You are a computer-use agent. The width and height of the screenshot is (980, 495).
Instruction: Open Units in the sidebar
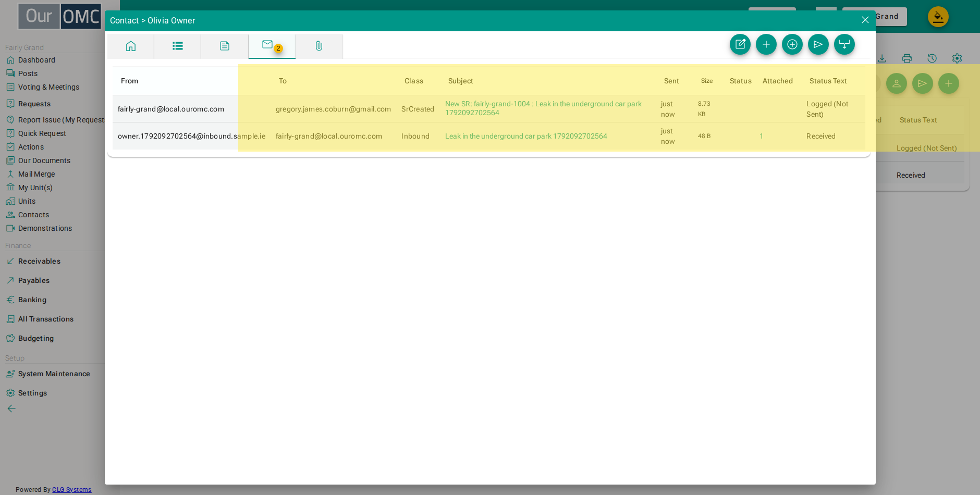pos(27,201)
